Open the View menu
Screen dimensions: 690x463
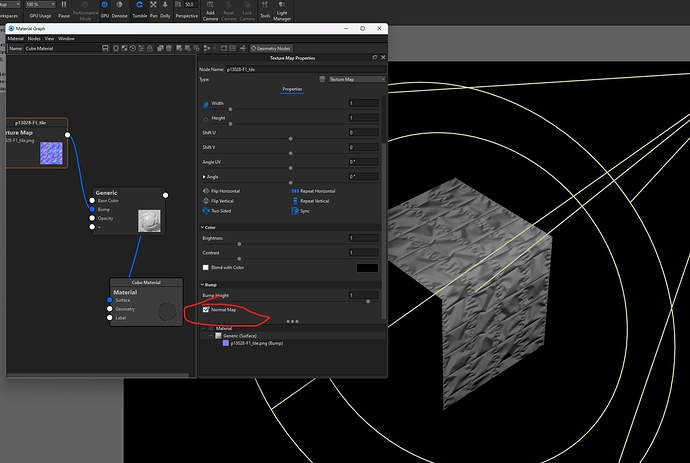(49, 39)
